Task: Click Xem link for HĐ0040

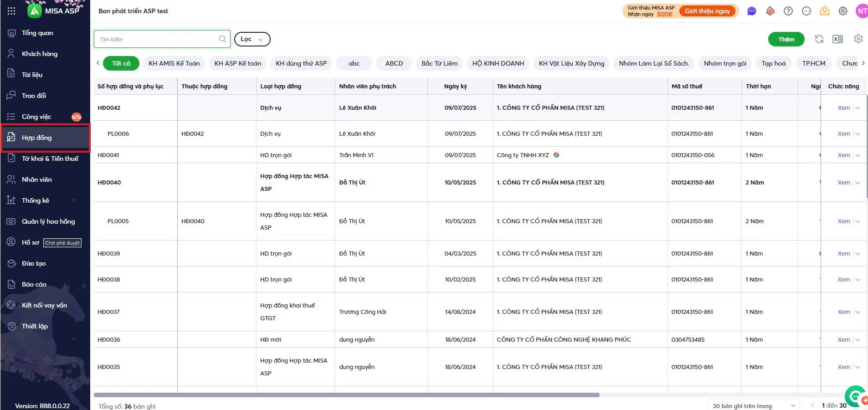Action: (x=843, y=183)
